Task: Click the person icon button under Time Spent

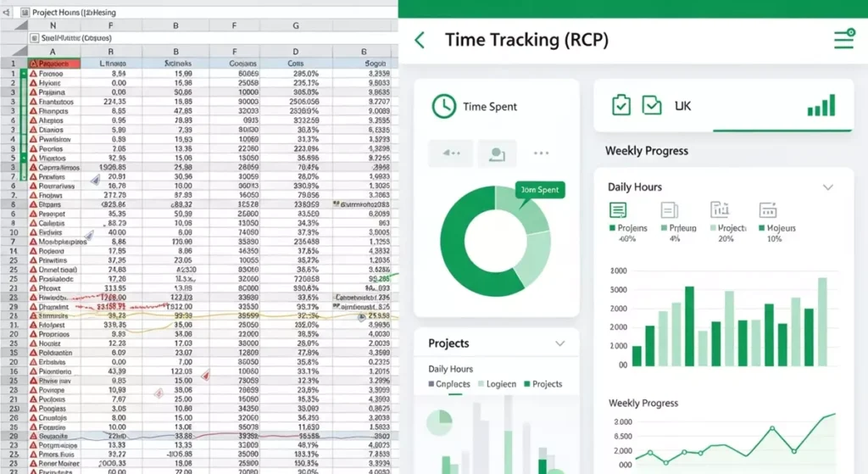Action: [497, 153]
